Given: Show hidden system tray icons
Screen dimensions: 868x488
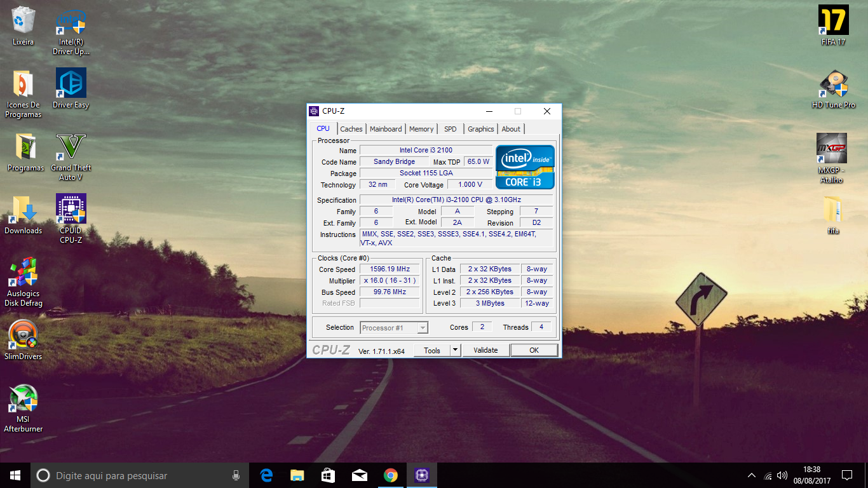Looking at the screenshot, I should [x=752, y=475].
